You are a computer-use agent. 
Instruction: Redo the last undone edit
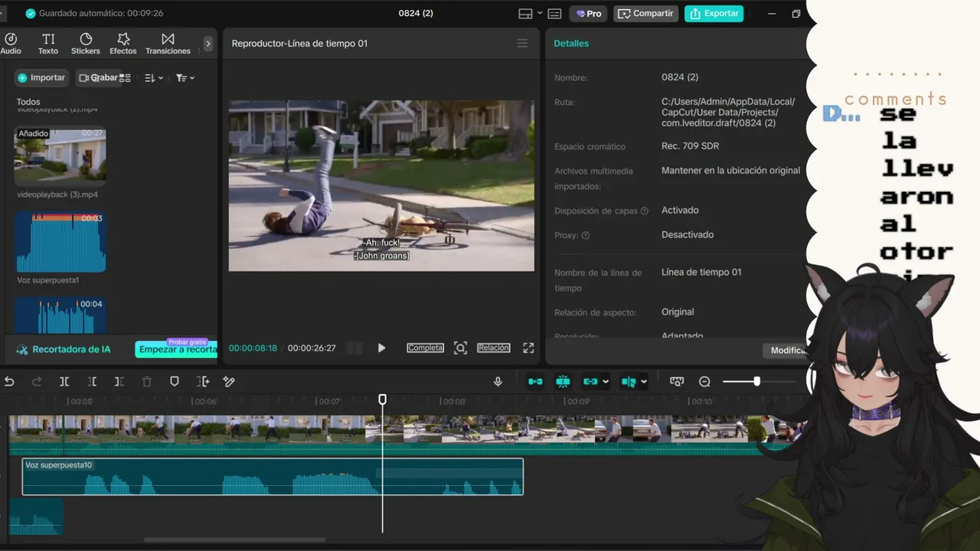[x=37, y=381]
